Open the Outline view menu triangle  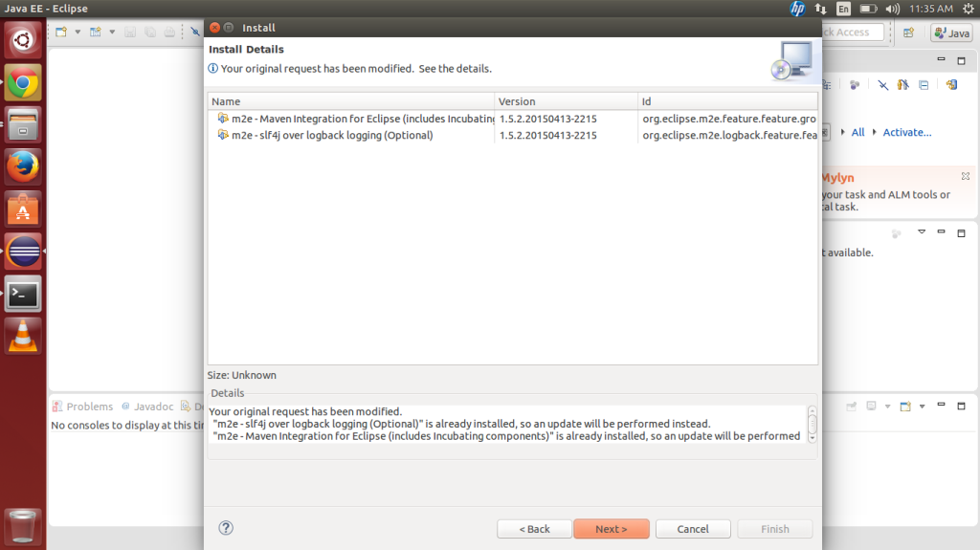click(922, 231)
